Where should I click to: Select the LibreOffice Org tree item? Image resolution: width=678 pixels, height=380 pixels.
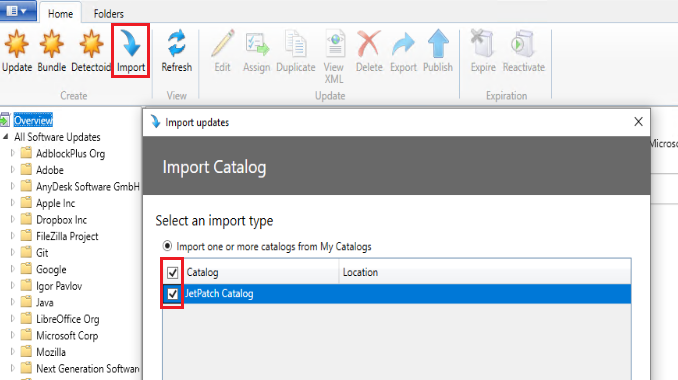coord(67,319)
